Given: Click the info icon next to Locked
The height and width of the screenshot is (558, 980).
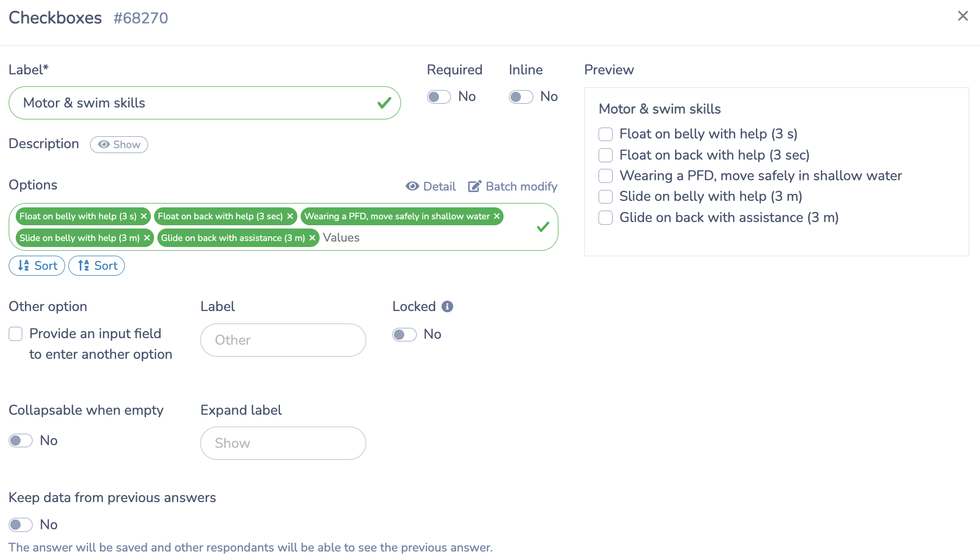Looking at the screenshot, I should pyautogui.click(x=447, y=306).
